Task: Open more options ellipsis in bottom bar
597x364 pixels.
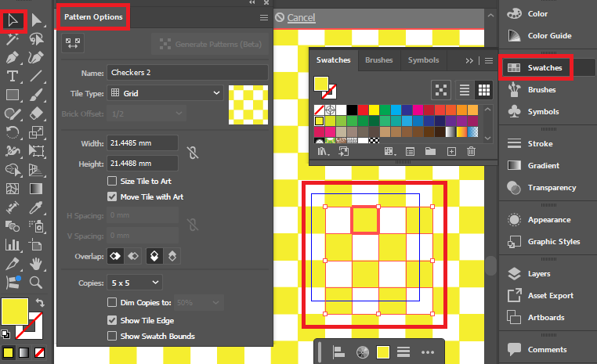Action: (428, 352)
